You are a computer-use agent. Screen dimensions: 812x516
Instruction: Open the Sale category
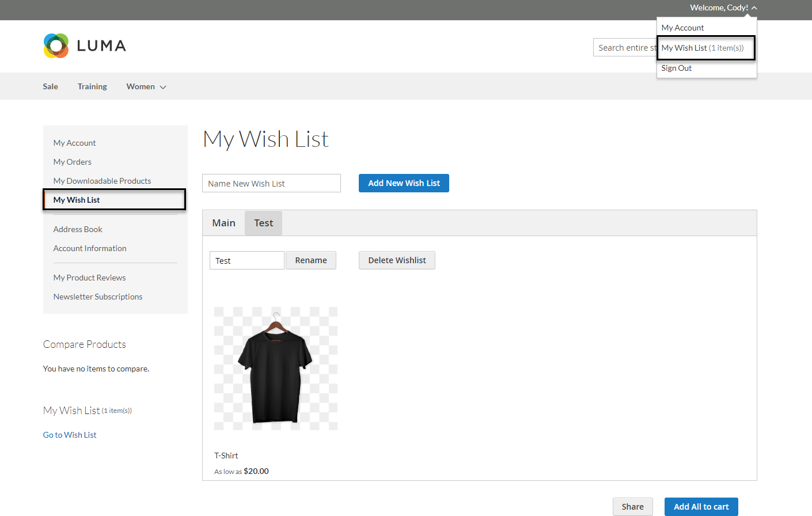[51, 86]
